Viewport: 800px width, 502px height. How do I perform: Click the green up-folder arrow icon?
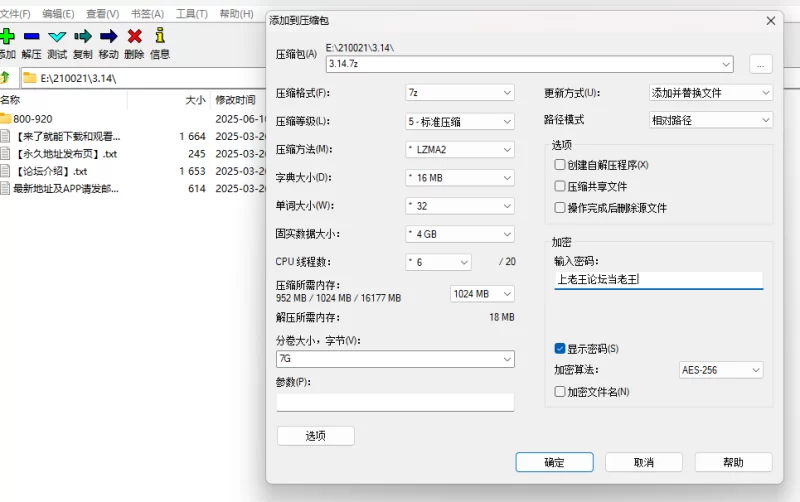click(6, 78)
